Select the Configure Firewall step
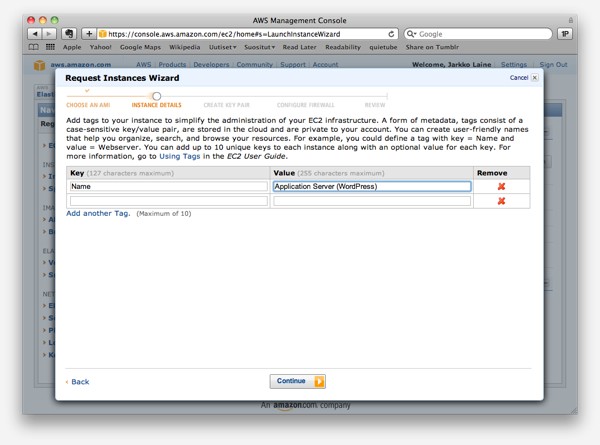 point(305,105)
